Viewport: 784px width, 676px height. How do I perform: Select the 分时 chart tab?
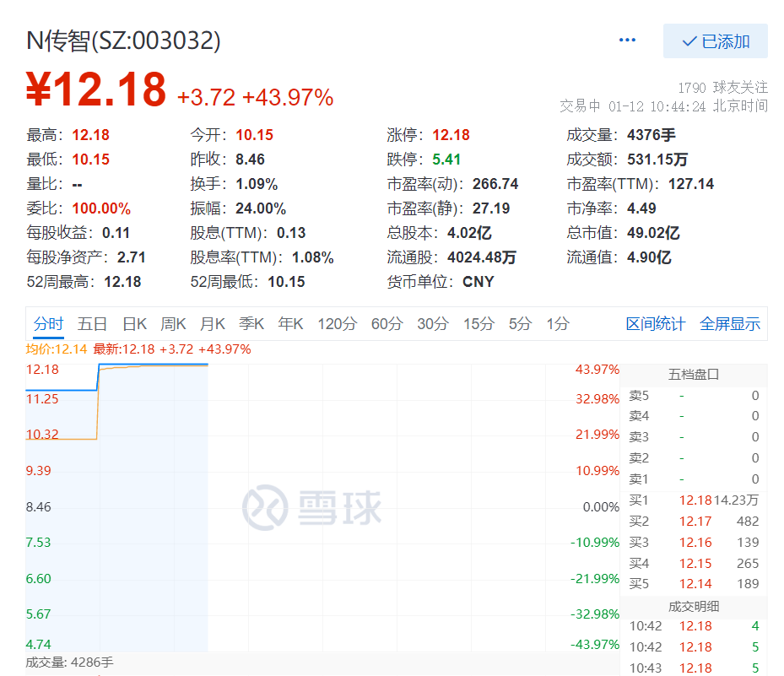click(x=48, y=324)
